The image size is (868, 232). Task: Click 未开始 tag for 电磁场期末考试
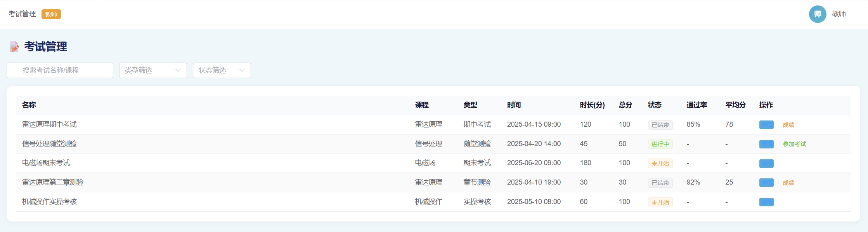pyautogui.click(x=660, y=164)
